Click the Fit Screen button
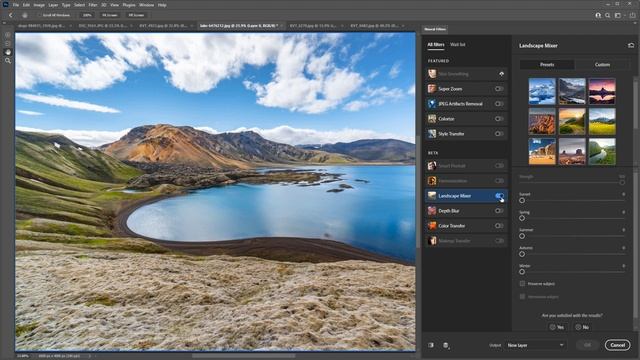 click(x=110, y=15)
